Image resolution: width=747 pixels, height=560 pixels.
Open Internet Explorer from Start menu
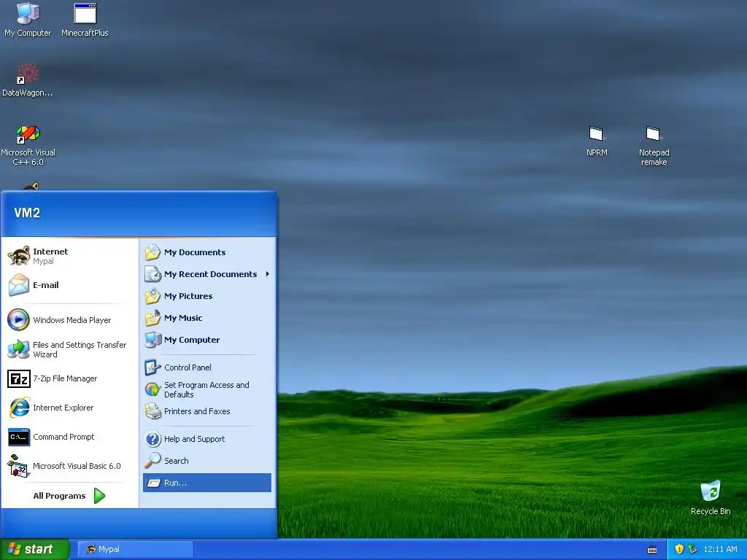69,408
